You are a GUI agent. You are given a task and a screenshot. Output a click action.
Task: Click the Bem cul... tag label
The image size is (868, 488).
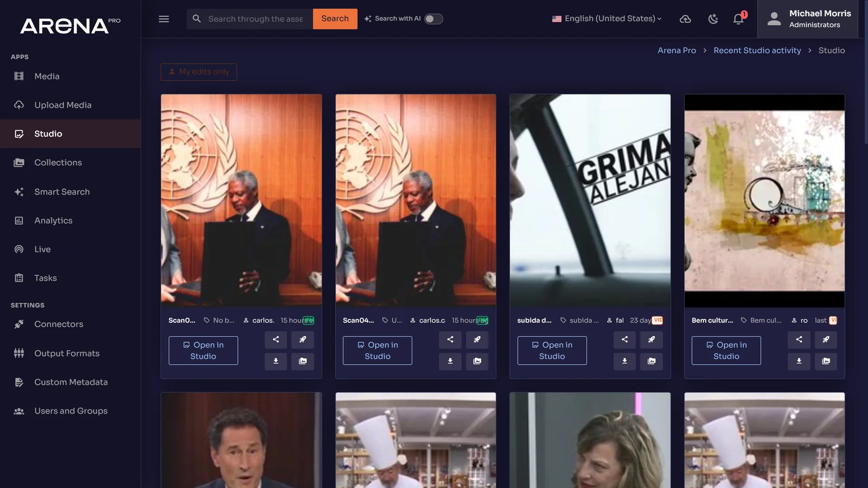761,320
